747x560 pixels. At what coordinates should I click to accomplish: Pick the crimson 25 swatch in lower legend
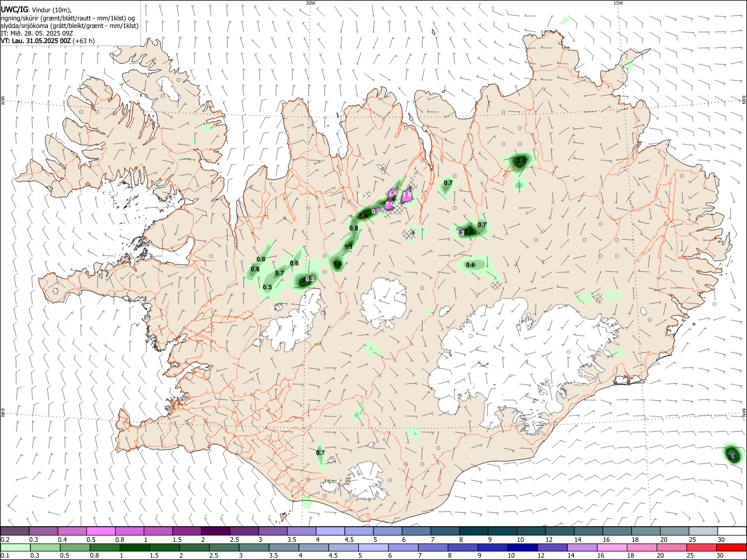(702, 547)
